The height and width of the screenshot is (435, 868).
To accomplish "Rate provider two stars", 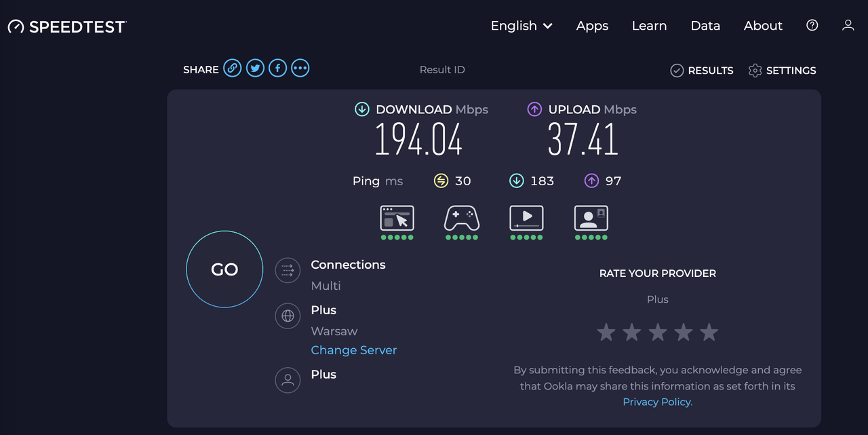I will pos(632,333).
